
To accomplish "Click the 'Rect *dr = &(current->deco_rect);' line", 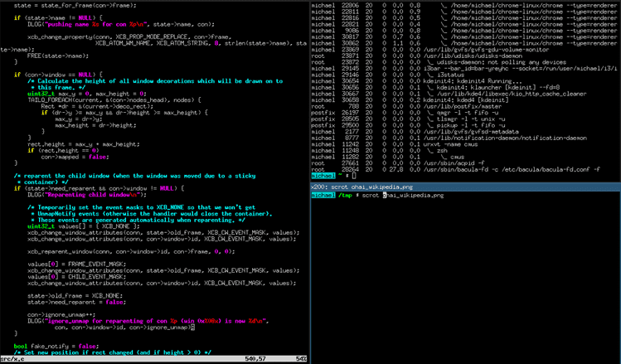I will [x=97, y=106].
